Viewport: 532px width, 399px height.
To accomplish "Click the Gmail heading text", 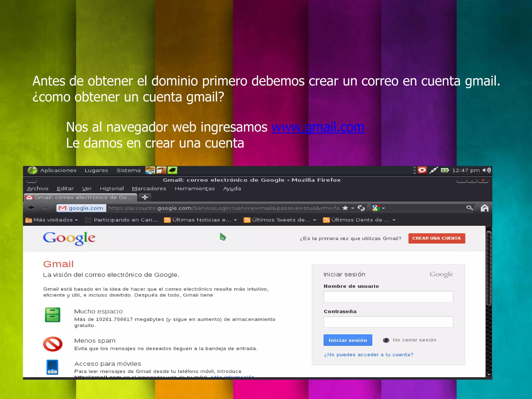I will pos(58,264).
